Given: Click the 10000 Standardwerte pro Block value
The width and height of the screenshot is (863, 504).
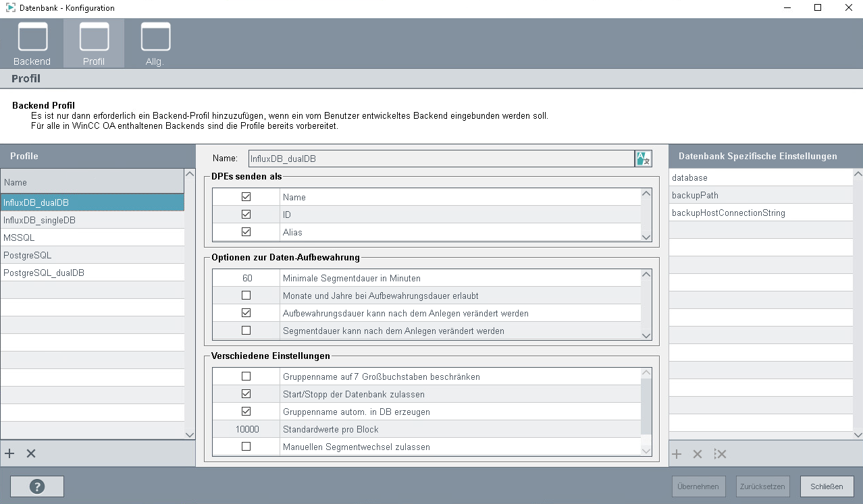Looking at the screenshot, I should [246, 429].
